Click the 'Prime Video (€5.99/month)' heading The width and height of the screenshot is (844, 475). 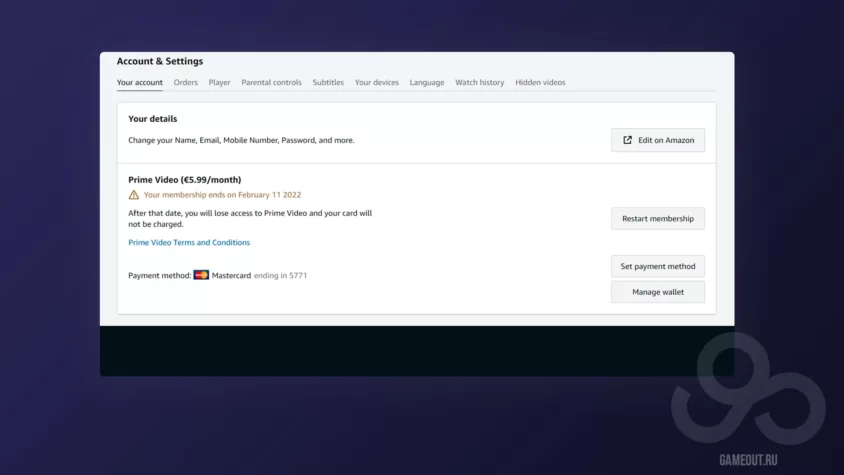click(x=185, y=180)
